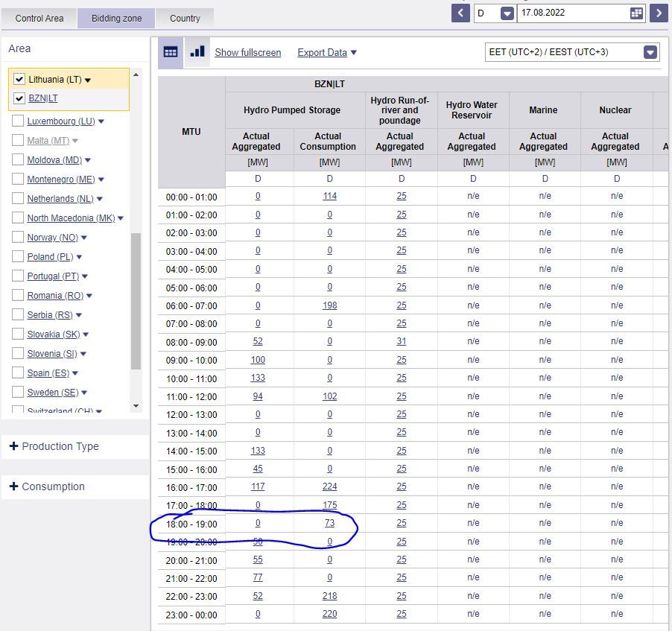
Task: Check the Poland (PL) checkbox
Action: pyautogui.click(x=19, y=256)
